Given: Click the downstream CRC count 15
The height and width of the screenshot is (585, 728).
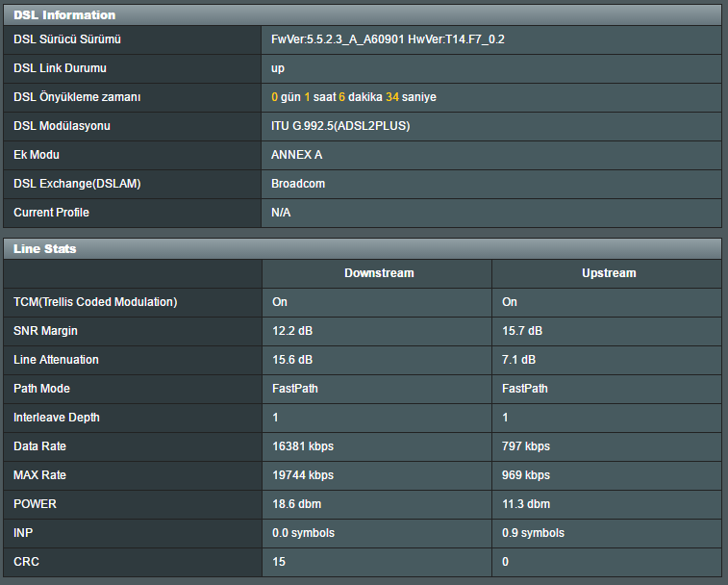Looking at the screenshot, I should pyautogui.click(x=279, y=562).
